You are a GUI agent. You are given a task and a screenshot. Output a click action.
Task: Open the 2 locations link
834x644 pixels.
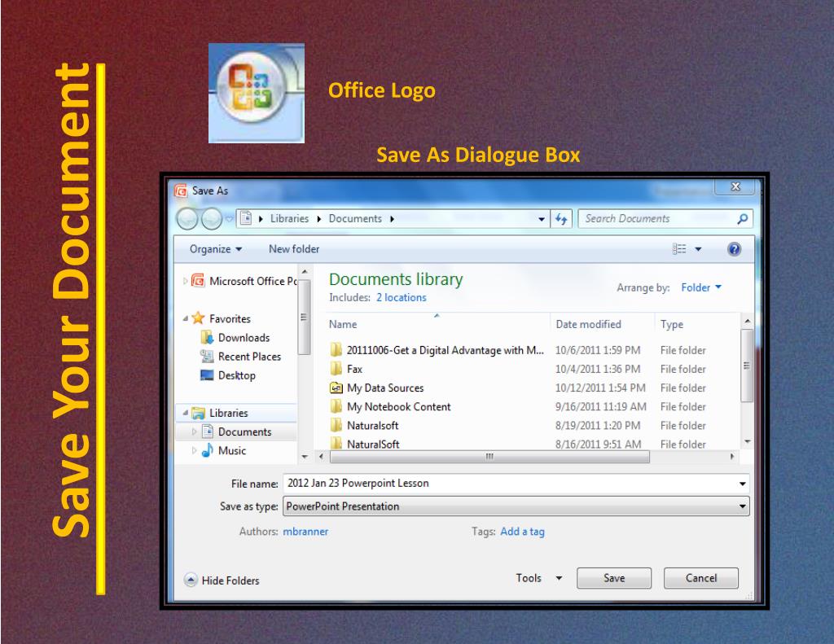tap(401, 297)
